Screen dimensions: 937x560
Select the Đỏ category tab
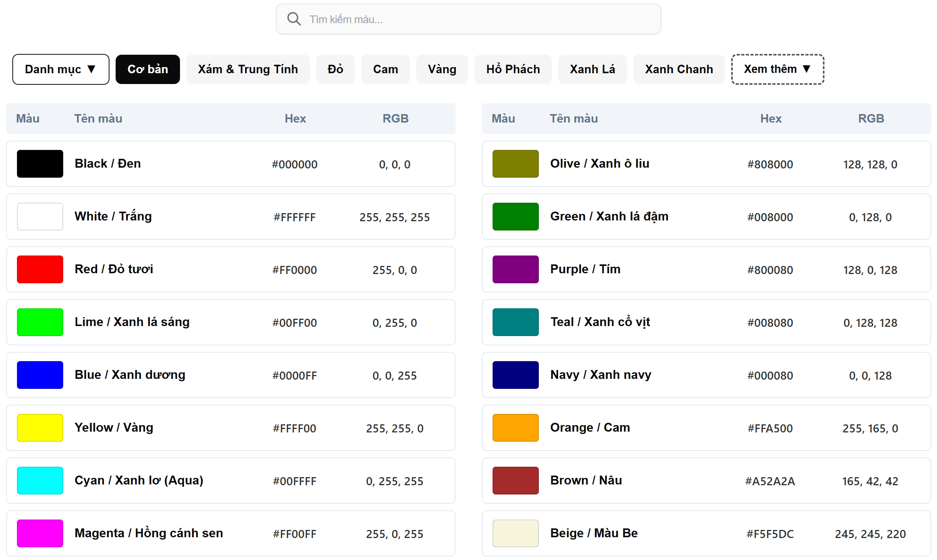[x=335, y=69]
